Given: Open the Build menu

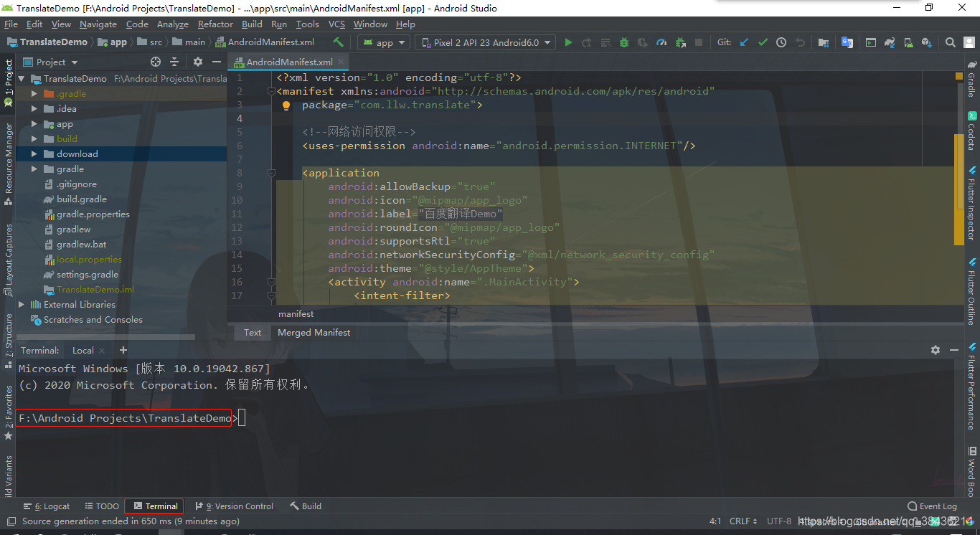Looking at the screenshot, I should coord(252,24).
